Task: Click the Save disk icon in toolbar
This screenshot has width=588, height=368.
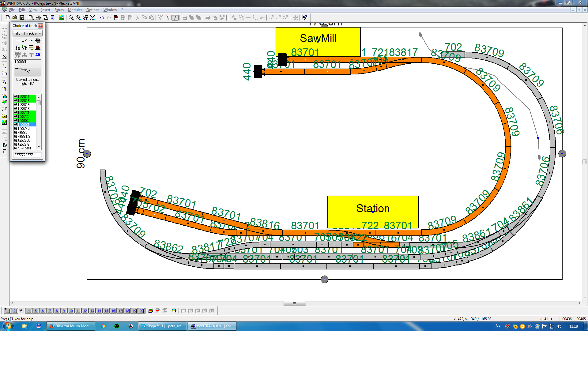Action: pos(22,18)
